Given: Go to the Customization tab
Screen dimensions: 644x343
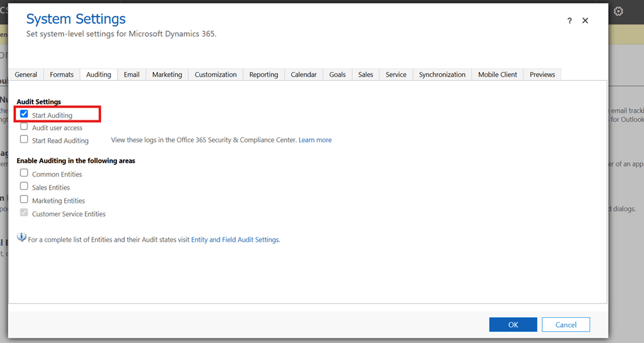Looking at the screenshot, I should (x=215, y=75).
